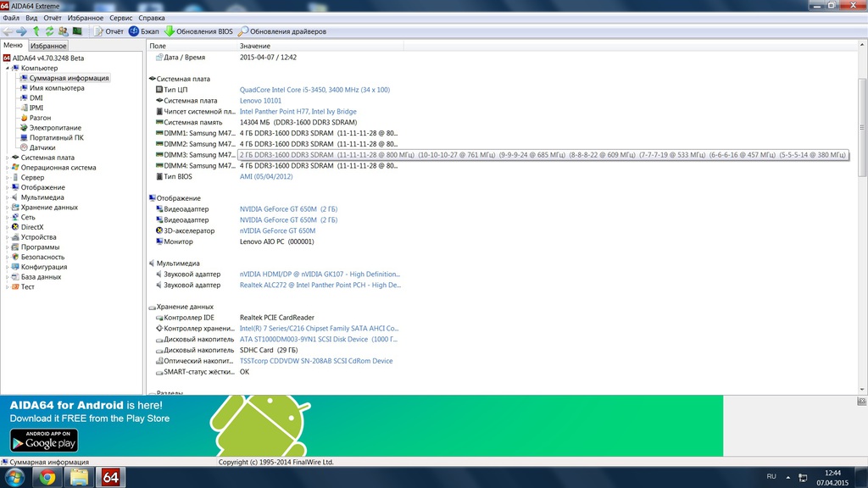Collapse the Компьютер tree node
The width and height of the screenshot is (868, 488).
7,68
